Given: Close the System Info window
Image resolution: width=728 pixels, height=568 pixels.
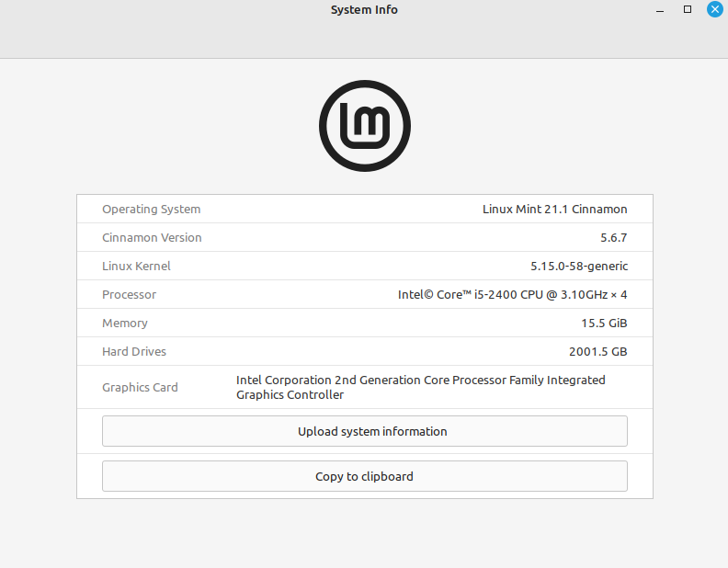Looking at the screenshot, I should (714, 9).
